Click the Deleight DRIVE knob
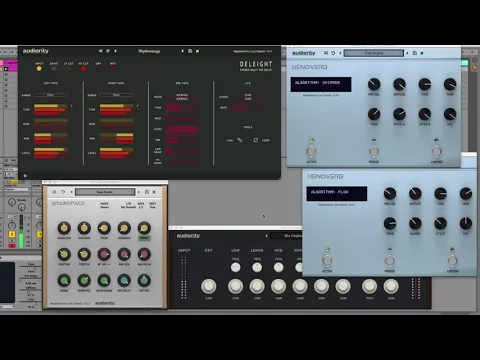480x360 pixels. pyautogui.click(x=54, y=68)
